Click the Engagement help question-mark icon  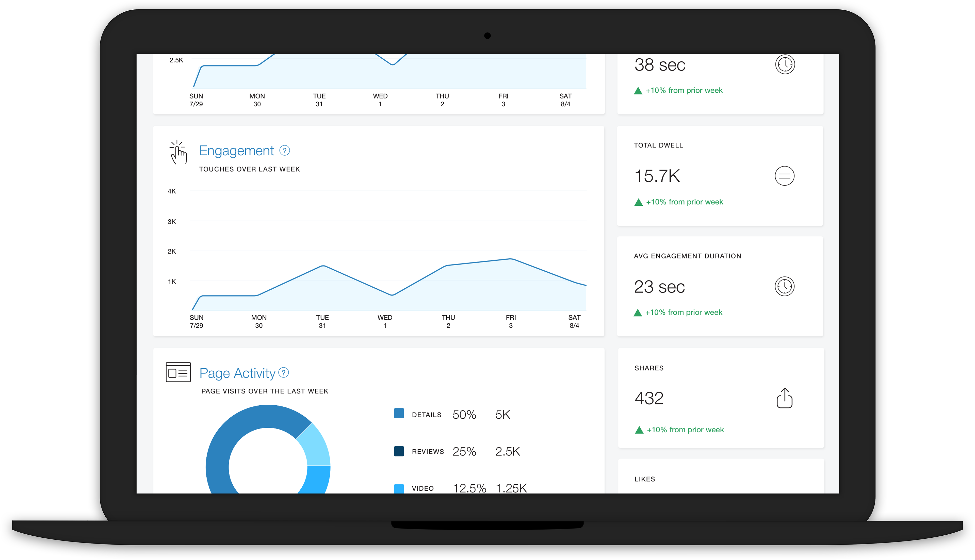click(x=285, y=150)
